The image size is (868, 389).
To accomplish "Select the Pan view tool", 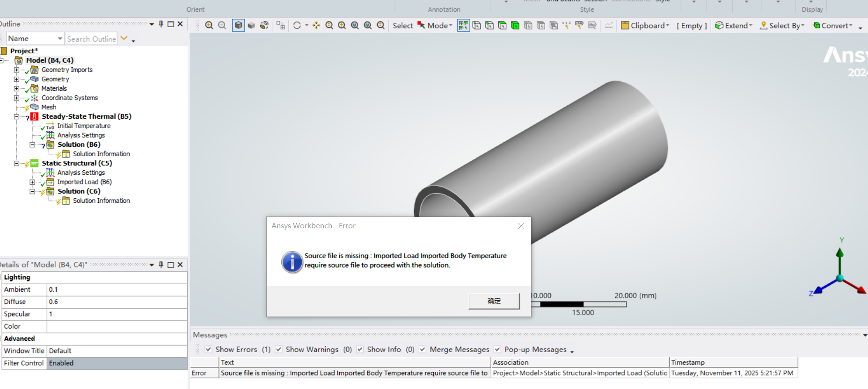I will tap(316, 26).
